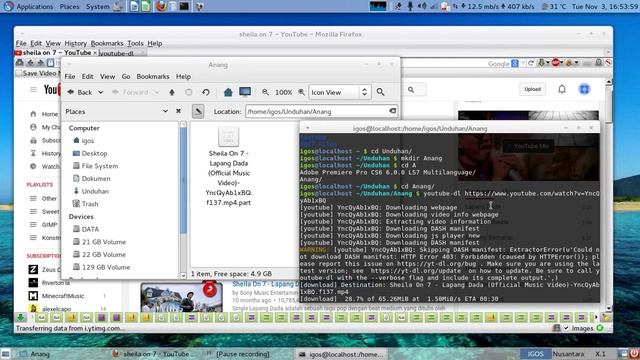Reload the Anang folder view
Screen dimensions: 640x360
[206, 93]
